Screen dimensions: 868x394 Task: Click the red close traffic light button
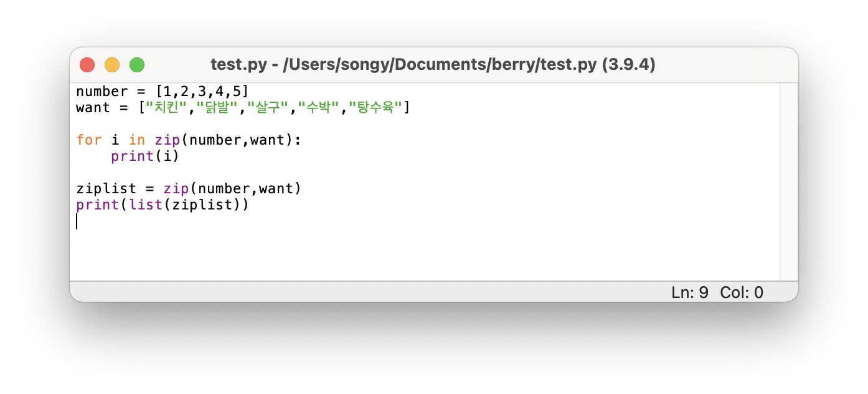(x=87, y=64)
